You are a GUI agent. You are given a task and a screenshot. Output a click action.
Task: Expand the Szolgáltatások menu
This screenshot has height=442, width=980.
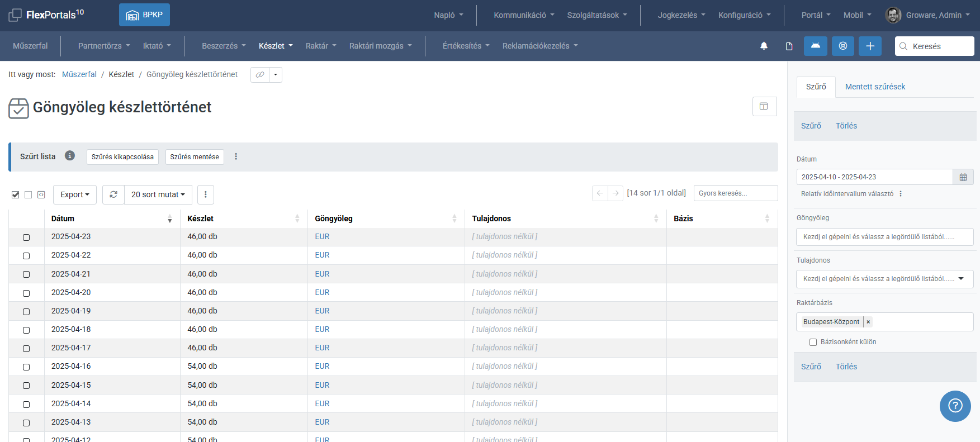click(x=597, y=15)
